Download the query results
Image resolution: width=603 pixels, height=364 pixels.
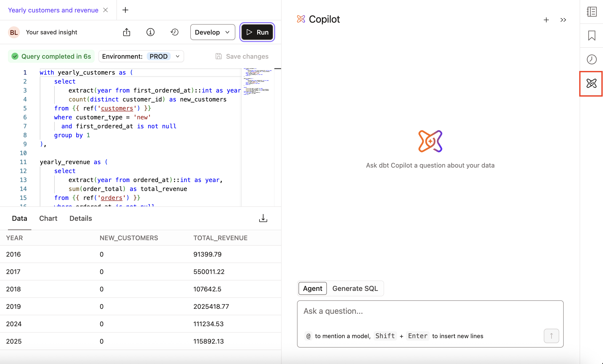point(263,218)
